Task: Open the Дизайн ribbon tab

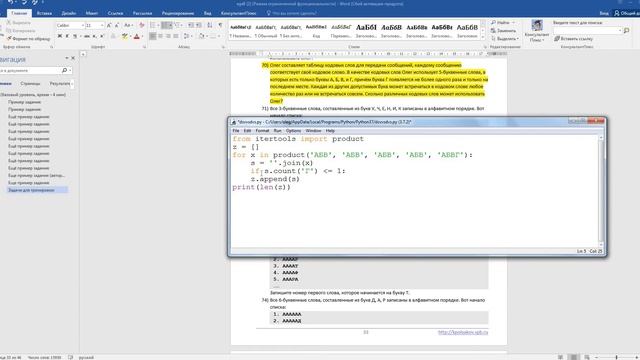Action: tap(69, 13)
